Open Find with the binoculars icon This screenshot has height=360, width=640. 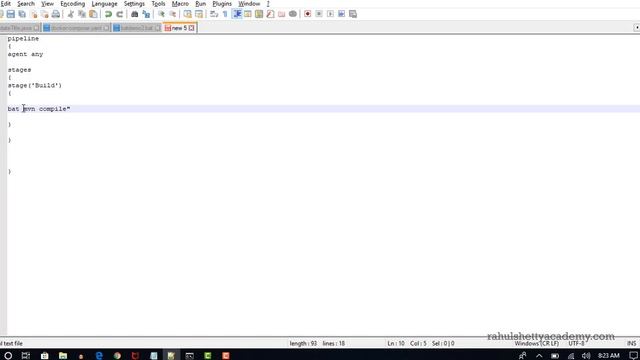coord(134,14)
